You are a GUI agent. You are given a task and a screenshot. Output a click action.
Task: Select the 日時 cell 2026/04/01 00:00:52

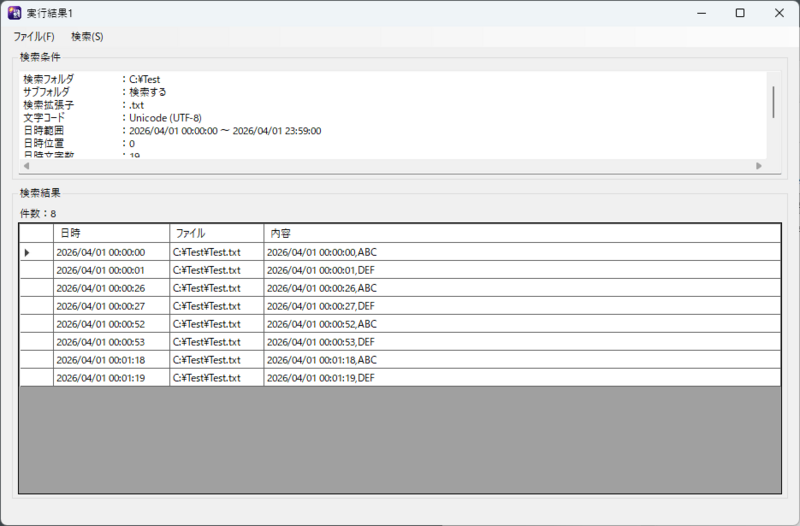(111, 324)
